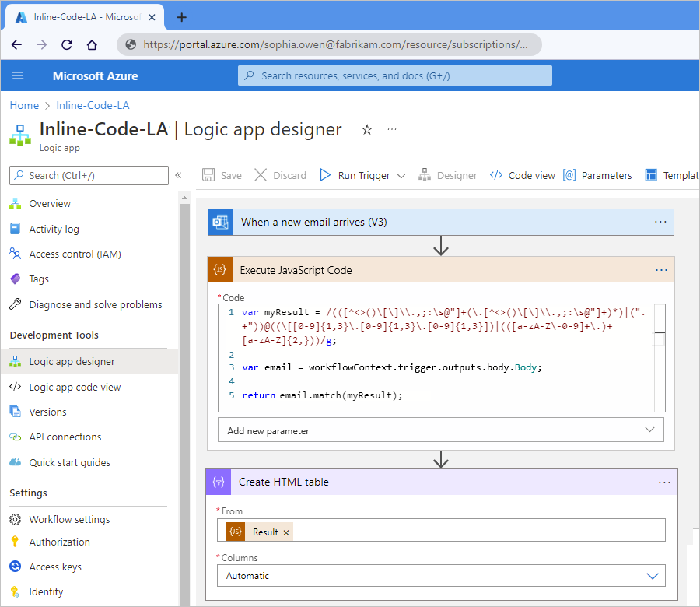Click the Create HTML table action icon
Image resolution: width=700 pixels, height=607 pixels.
[x=219, y=482]
